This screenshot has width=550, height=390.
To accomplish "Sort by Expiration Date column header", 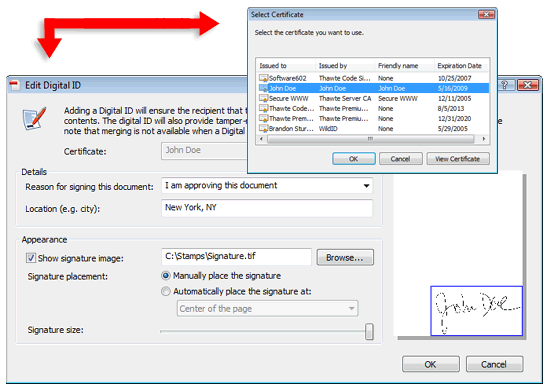I will [x=462, y=66].
